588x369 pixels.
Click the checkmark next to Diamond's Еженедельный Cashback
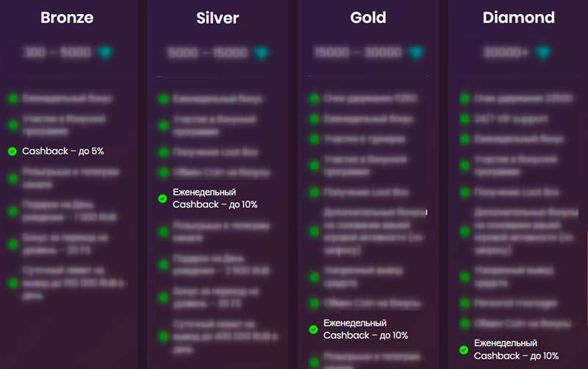coord(464,349)
